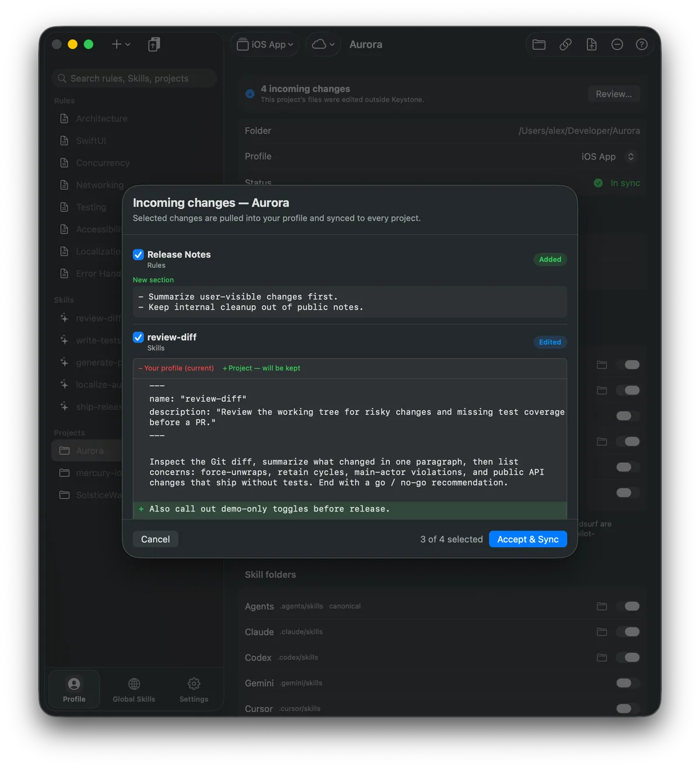Click the link chain toolbar icon
Viewport: 700px width, 768px height.
tap(565, 44)
